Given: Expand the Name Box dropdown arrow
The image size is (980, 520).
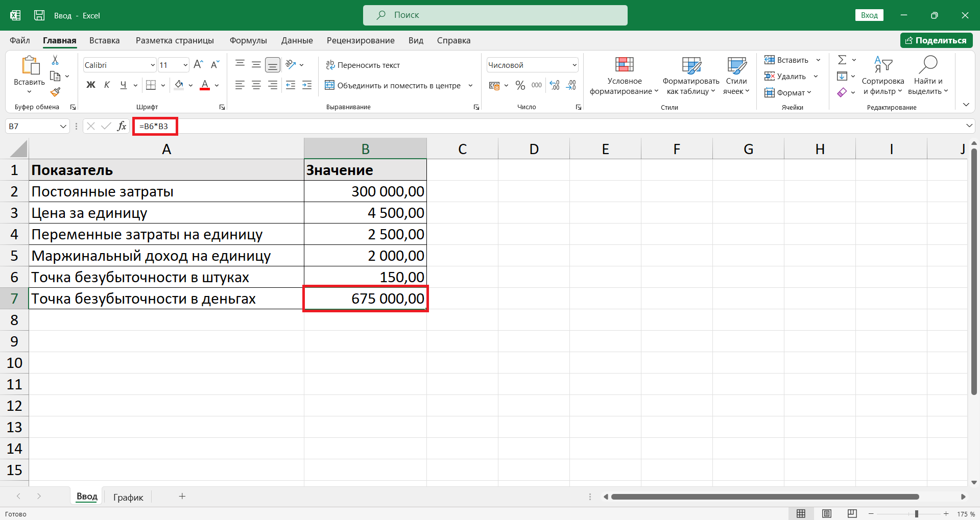Looking at the screenshot, I should 63,126.
